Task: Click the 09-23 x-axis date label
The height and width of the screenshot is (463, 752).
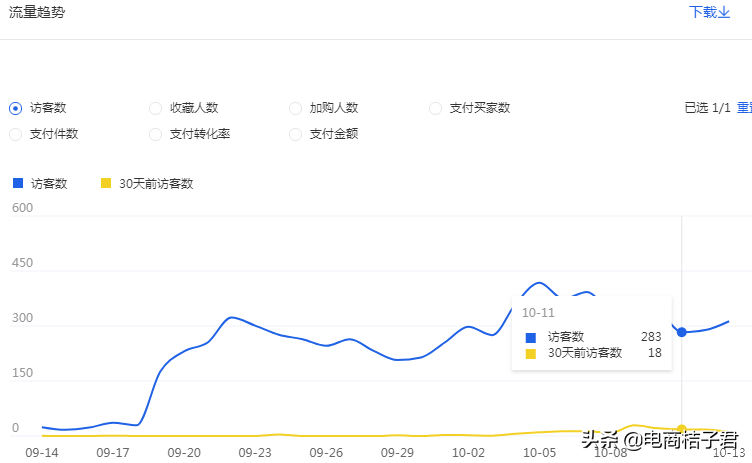Action: pos(255,452)
